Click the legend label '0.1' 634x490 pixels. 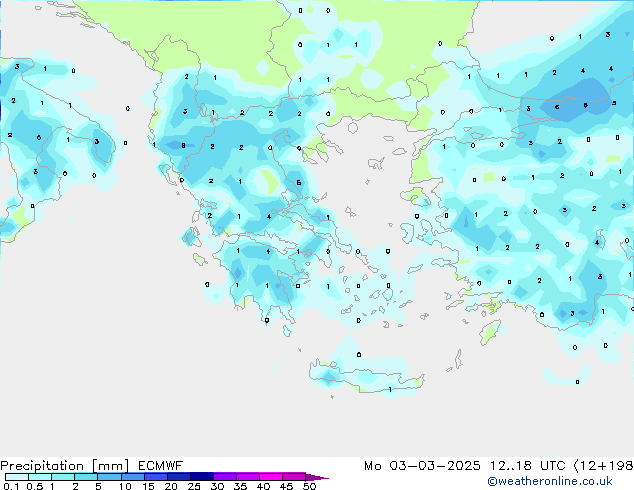(x=11, y=486)
